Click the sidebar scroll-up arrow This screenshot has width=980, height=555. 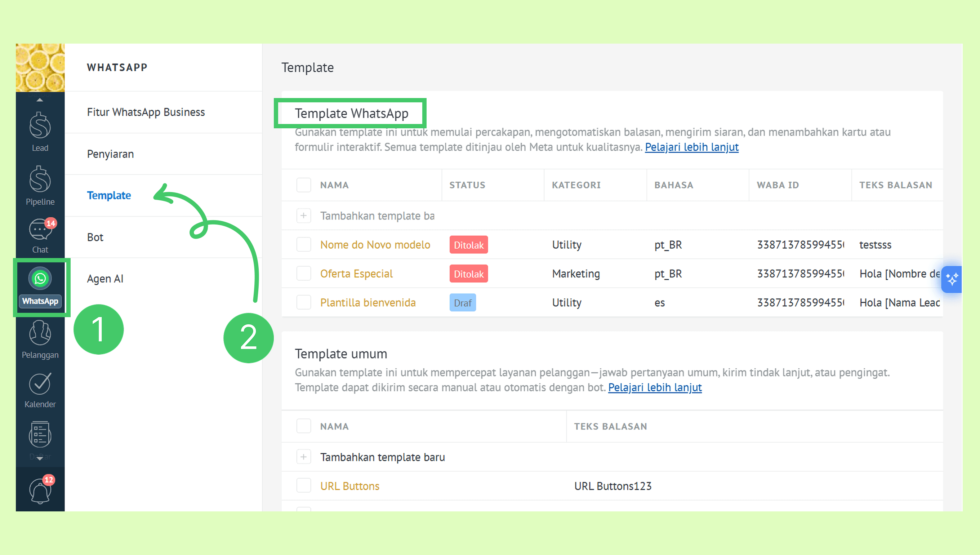coord(40,100)
